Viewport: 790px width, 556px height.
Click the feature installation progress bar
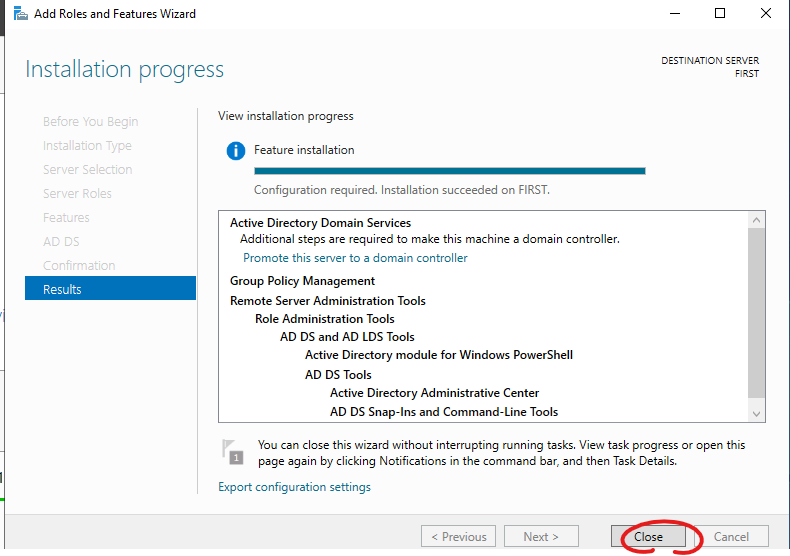[x=449, y=171]
